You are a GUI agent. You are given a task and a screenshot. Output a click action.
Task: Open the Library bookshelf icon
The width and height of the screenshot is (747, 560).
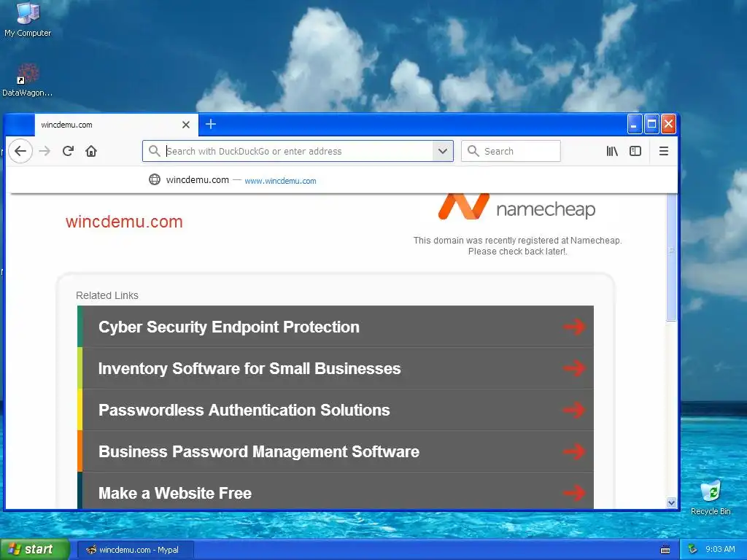coord(612,151)
